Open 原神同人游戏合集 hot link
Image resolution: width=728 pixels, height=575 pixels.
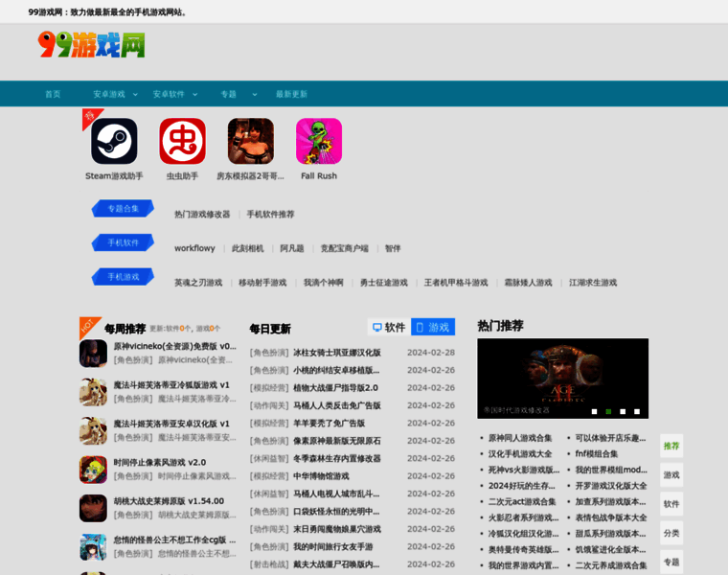(x=520, y=438)
